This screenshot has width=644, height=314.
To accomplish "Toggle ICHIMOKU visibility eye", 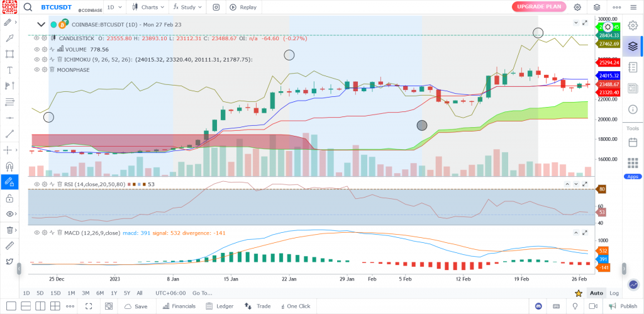I will click(x=36, y=59).
